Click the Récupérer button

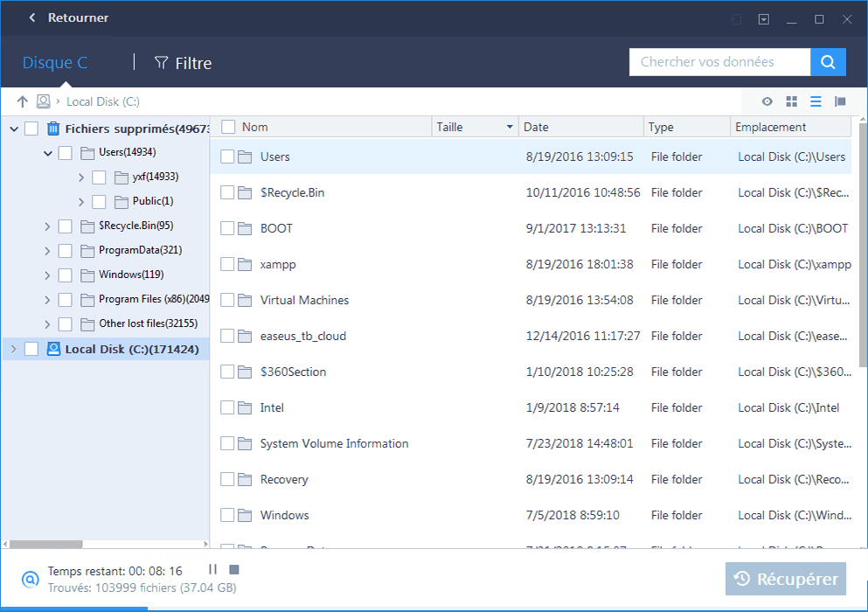(786, 579)
